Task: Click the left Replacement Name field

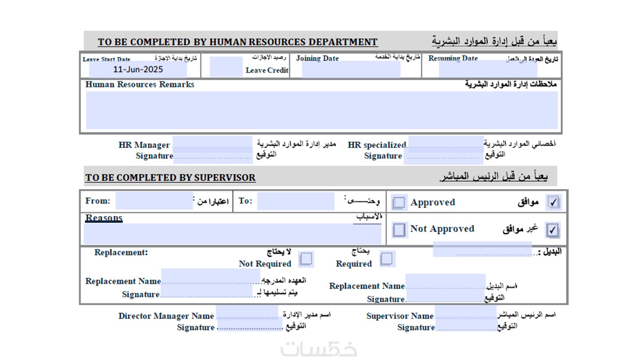Action: (211, 277)
